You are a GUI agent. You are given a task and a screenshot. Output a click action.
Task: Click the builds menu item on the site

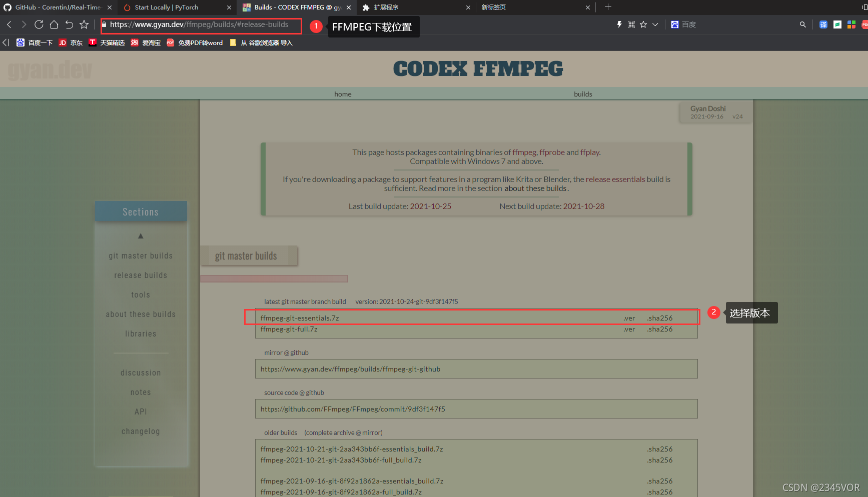point(583,94)
